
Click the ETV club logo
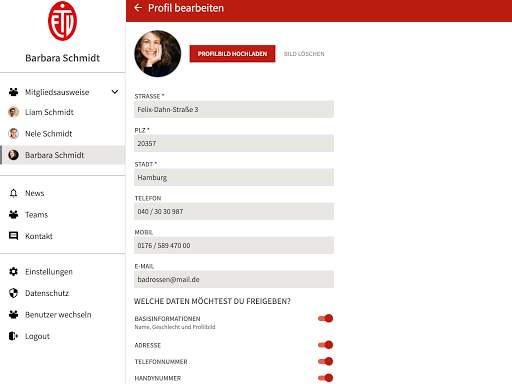pyautogui.click(x=62, y=21)
